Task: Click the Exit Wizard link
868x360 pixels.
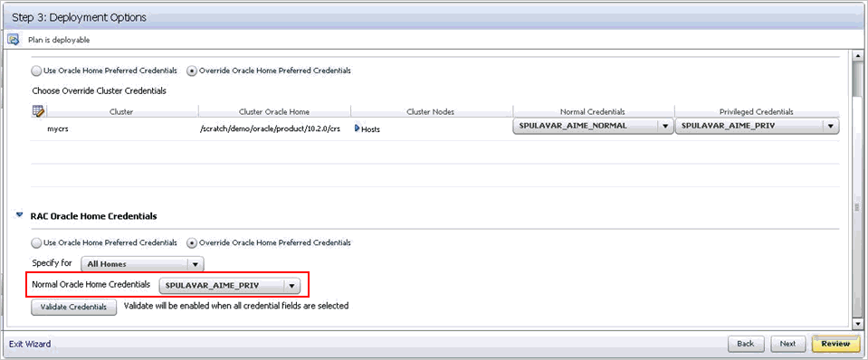Action: click(x=29, y=344)
